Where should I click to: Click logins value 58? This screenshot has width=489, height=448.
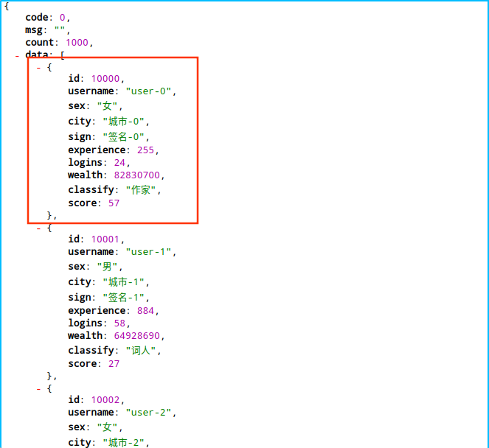[119, 323]
